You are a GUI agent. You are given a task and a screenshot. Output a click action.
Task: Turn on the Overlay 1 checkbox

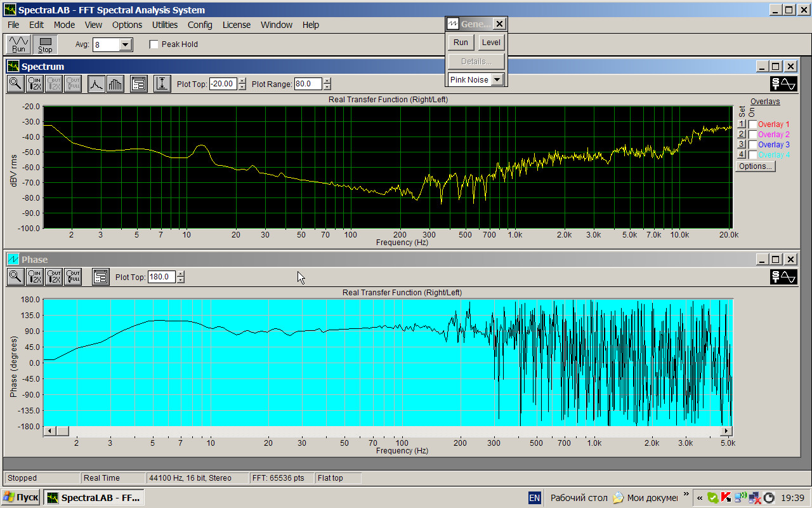(752, 124)
